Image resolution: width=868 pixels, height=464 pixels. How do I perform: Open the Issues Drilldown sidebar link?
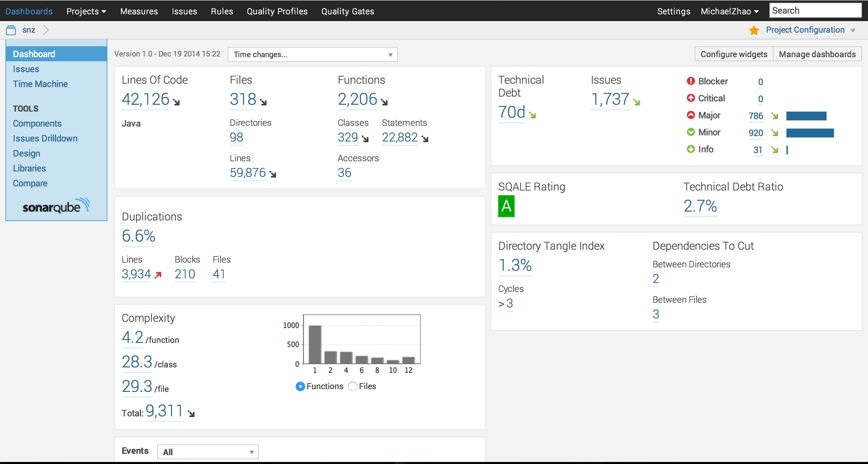(45, 138)
